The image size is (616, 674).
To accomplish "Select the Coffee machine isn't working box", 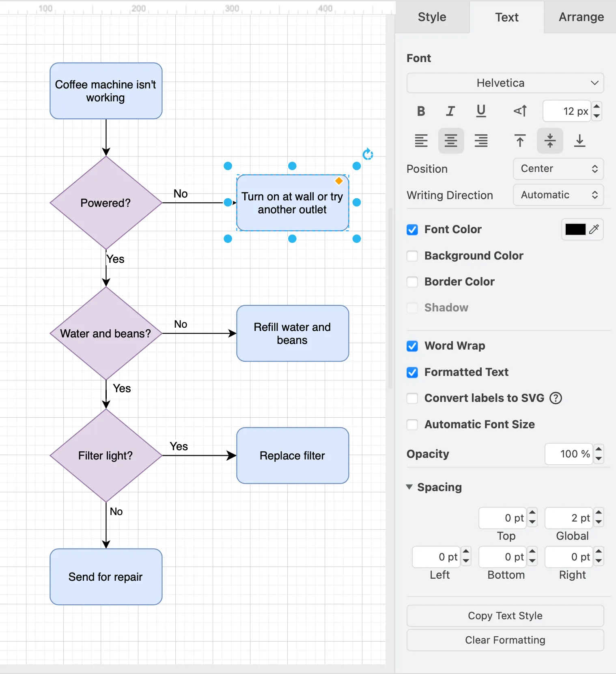I will pos(106,91).
